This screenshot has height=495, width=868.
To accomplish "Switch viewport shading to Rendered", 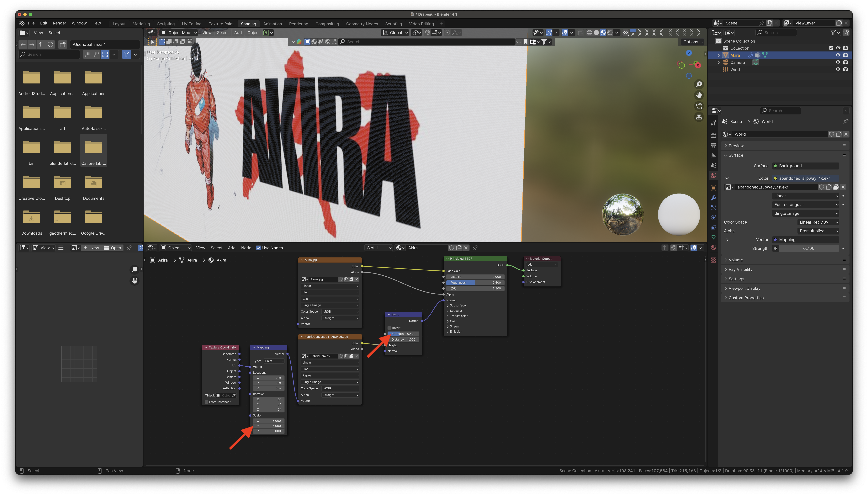I will coord(610,33).
